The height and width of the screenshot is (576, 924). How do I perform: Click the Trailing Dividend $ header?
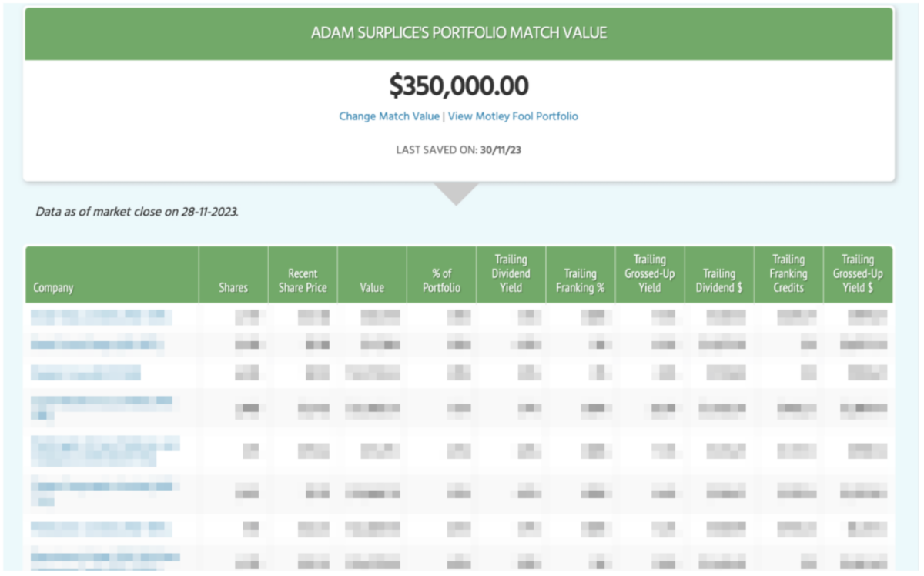pyautogui.click(x=718, y=280)
